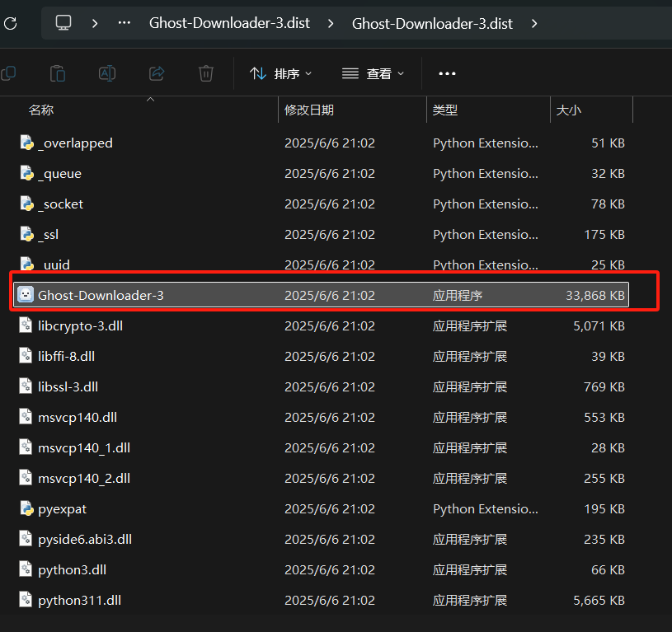Click the Ghost-Downloader-3 application icon
This screenshot has width=672, height=632.
(x=26, y=294)
